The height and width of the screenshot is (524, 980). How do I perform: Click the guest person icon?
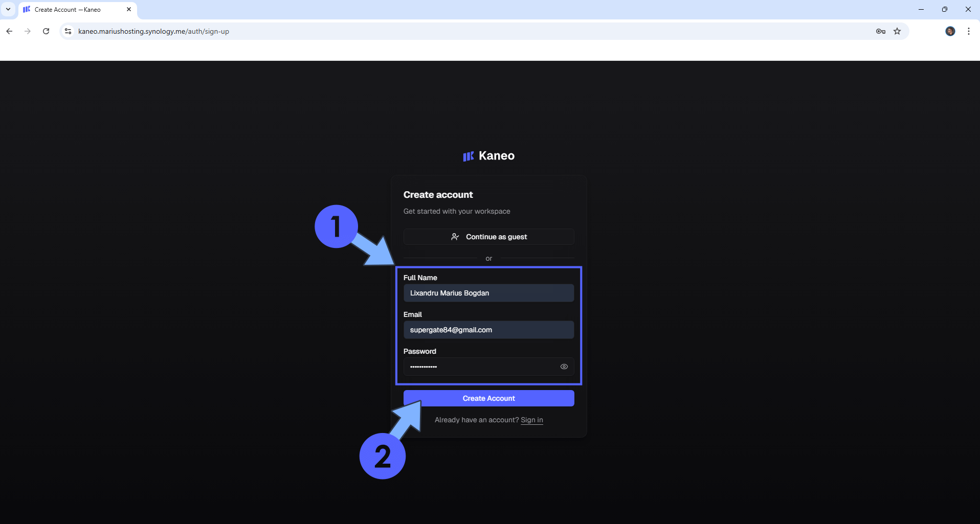(455, 236)
